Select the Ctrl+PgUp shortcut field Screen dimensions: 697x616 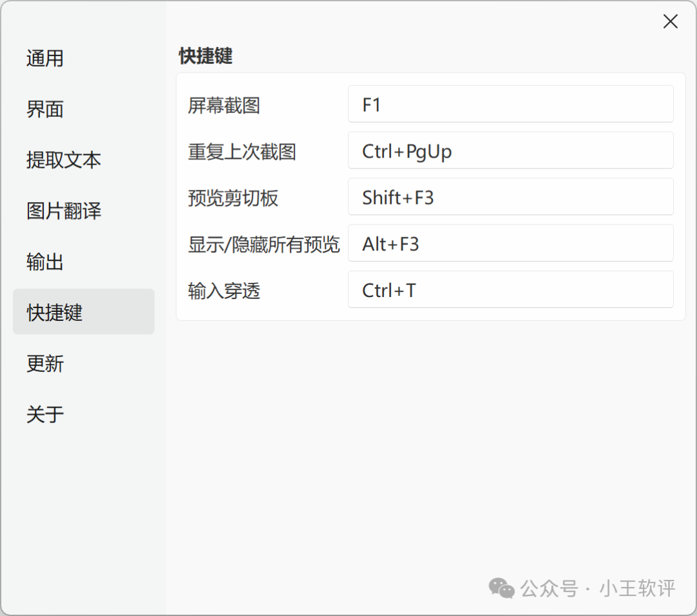point(510,150)
